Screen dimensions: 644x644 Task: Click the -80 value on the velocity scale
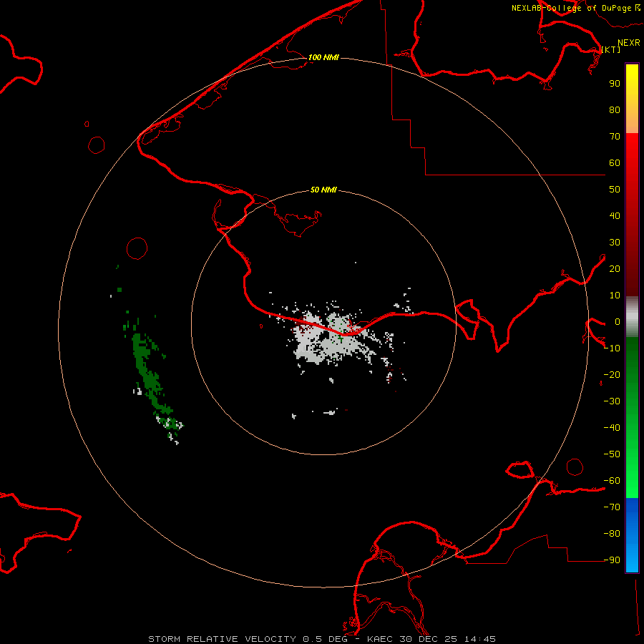[x=612, y=534]
